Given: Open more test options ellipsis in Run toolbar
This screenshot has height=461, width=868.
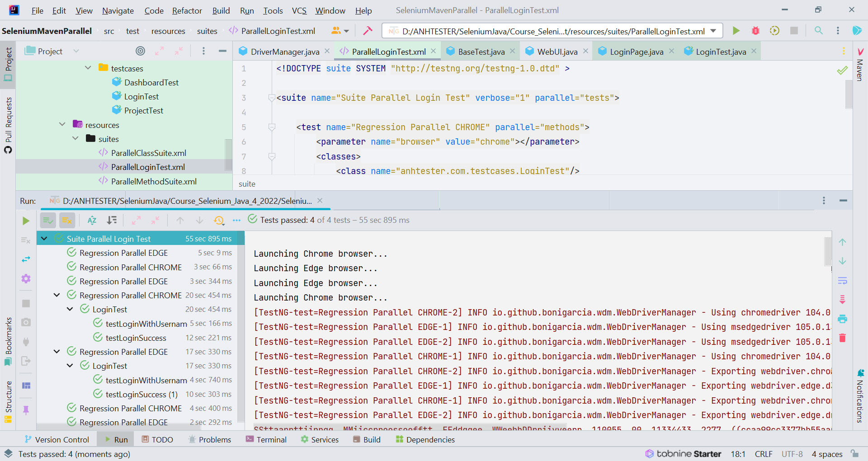Looking at the screenshot, I should 236,221.
